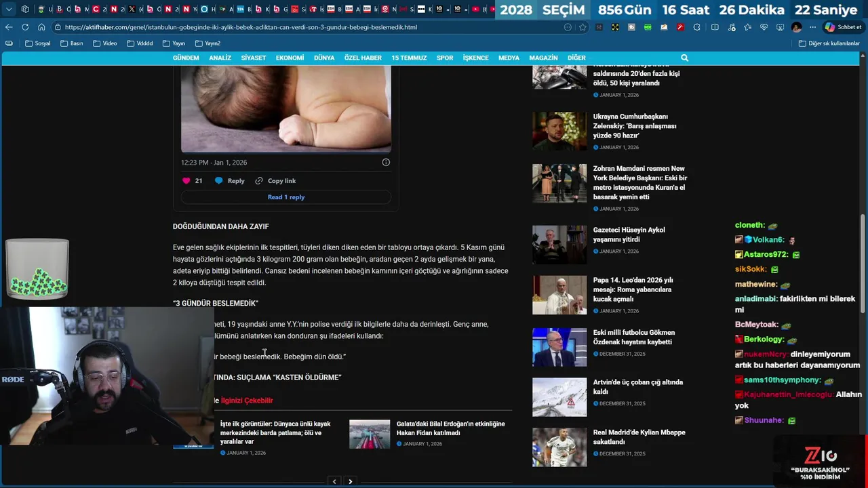
Task: Open the Sosyal bookmarks folder
Action: tap(38, 43)
